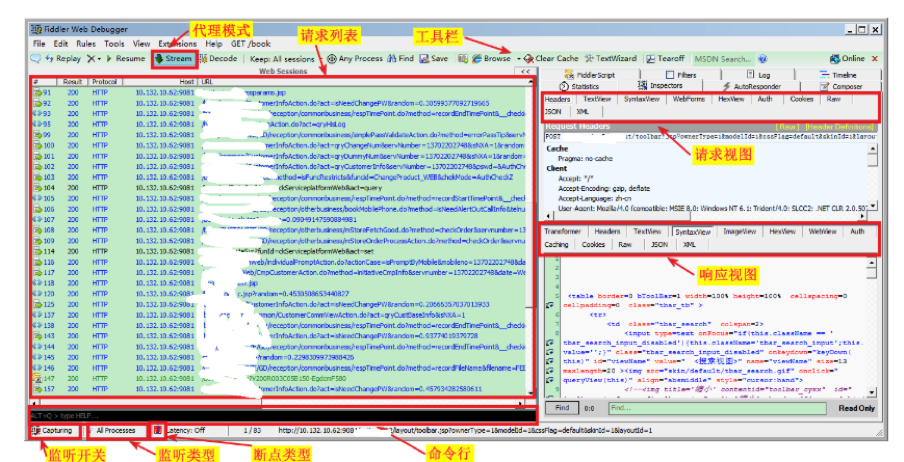Click the [Header Definitions] link
The height and width of the screenshot is (462, 904).
pyautogui.click(x=839, y=126)
